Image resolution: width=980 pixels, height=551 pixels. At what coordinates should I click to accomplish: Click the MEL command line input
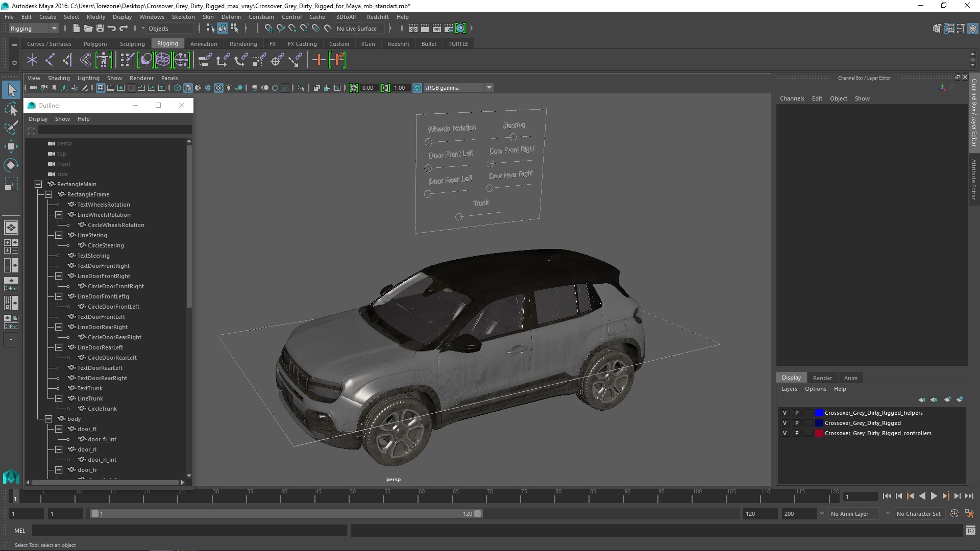190,531
